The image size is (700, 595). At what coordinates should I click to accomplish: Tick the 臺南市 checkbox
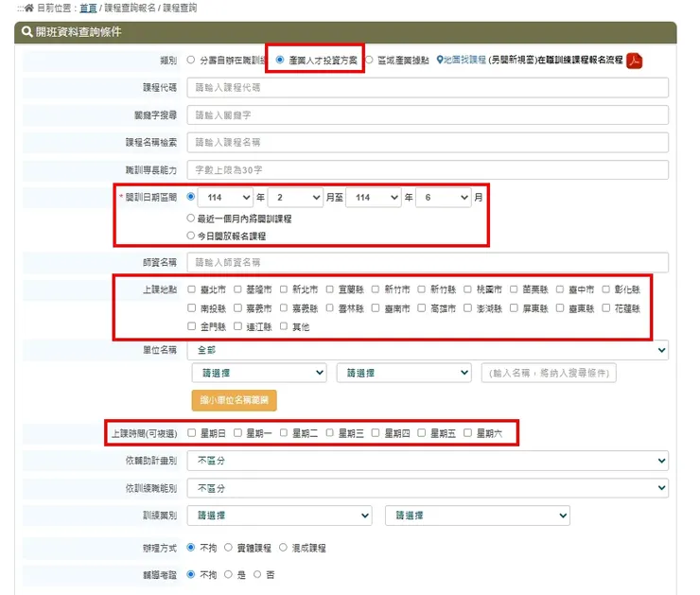click(x=376, y=308)
